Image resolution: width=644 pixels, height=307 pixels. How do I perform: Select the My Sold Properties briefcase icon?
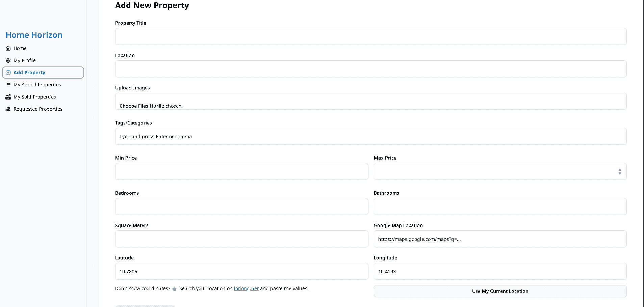point(8,97)
